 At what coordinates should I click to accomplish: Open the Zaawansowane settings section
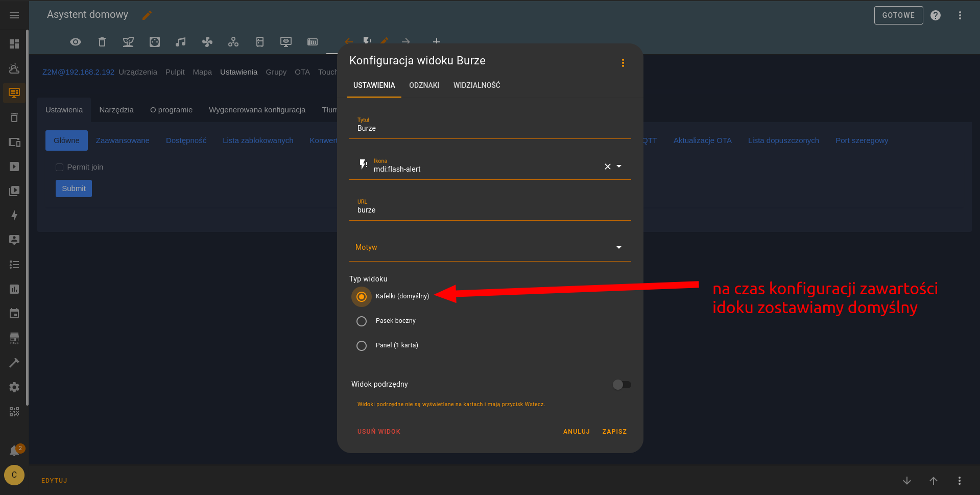point(123,140)
